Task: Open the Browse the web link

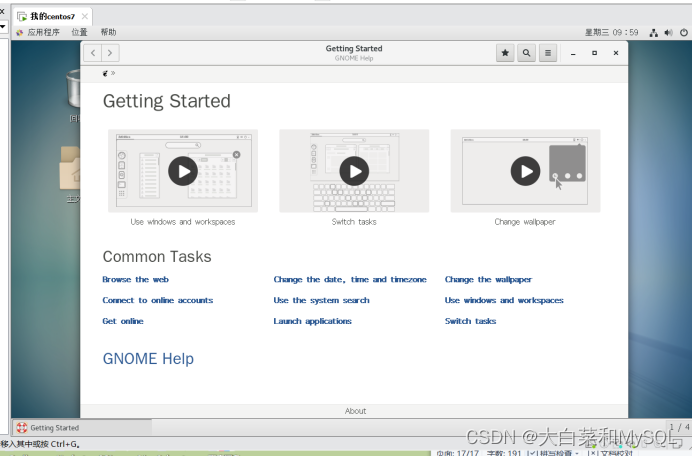Action: click(x=135, y=279)
